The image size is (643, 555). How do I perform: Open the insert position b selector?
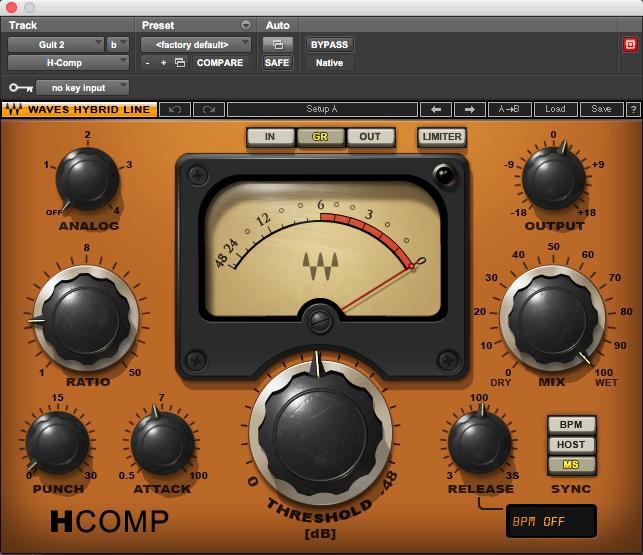click(x=118, y=44)
